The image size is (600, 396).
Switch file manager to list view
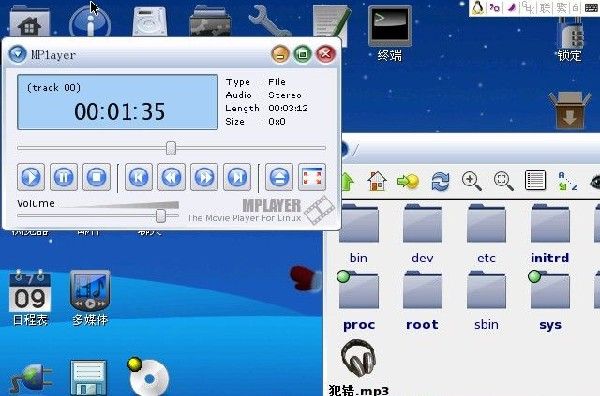tap(535, 180)
